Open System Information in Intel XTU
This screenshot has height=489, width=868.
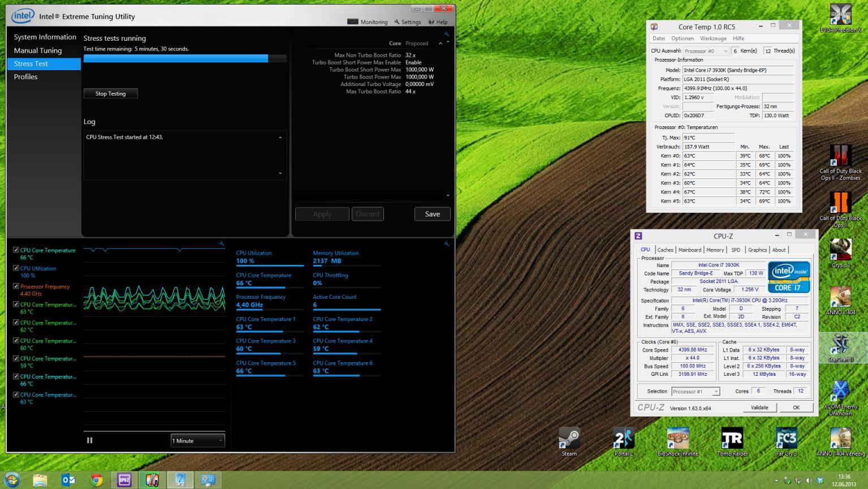45,37
